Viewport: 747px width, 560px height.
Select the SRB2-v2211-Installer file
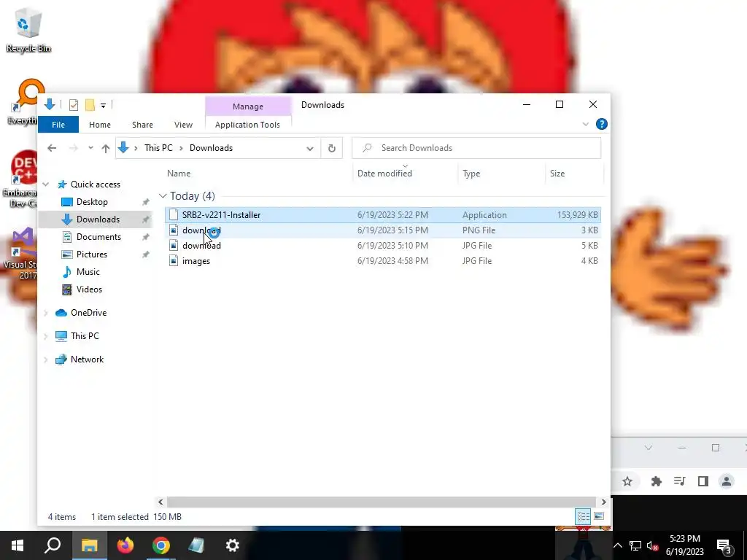point(383,215)
